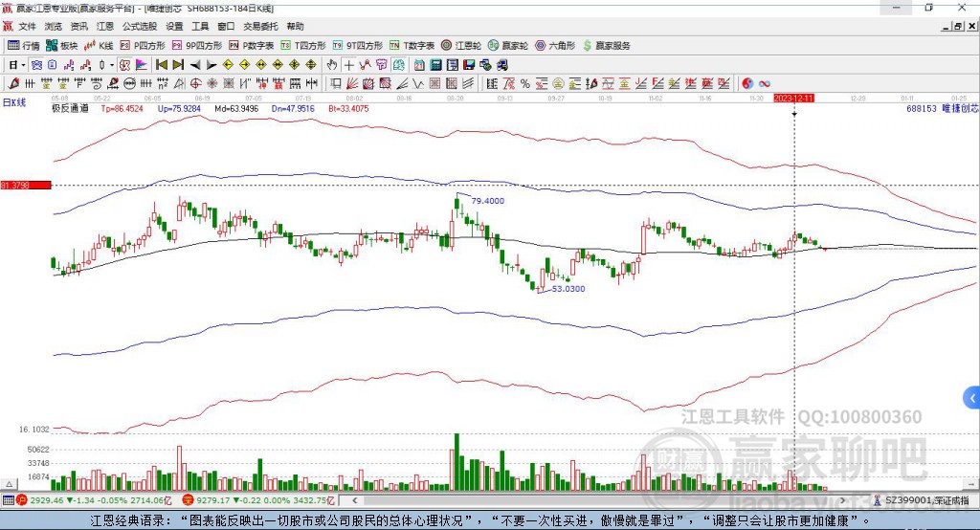This screenshot has height=530, width=980.
Task: Jump to first bar button
Action: [x=162, y=65]
